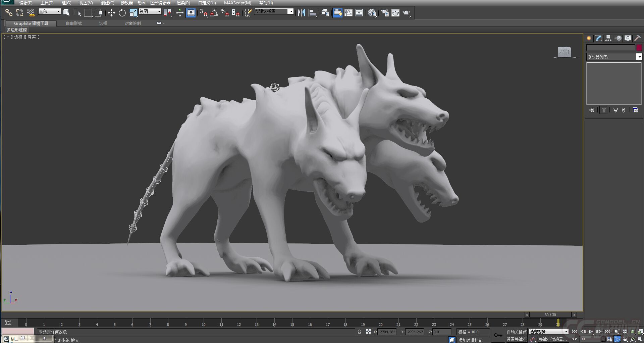Toggle Keyboard Shortcut Override

(191, 13)
